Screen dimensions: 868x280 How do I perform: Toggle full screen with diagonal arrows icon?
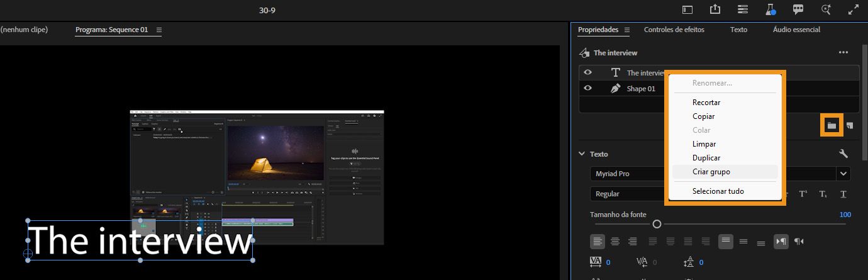[854, 9]
